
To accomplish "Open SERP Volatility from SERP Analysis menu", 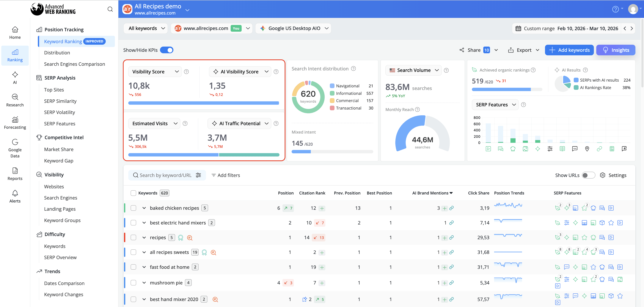I will [x=59, y=112].
